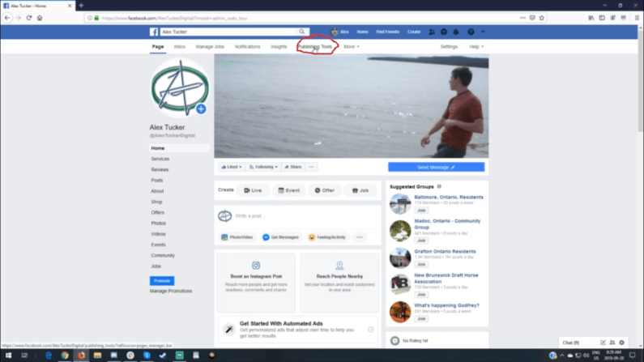Screen dimensions: 644x362
Task: Select Photos in left sidebar
Action: [x=159, y=224]
